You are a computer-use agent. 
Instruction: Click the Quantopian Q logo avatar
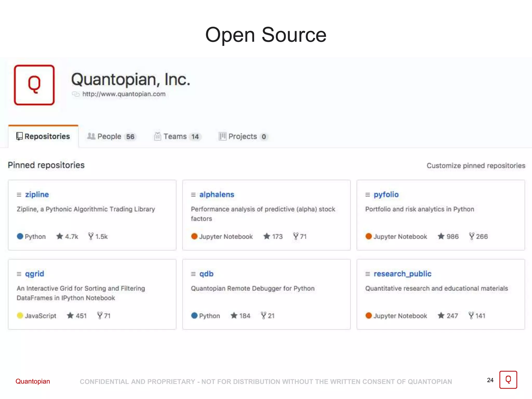coord(34,85)
